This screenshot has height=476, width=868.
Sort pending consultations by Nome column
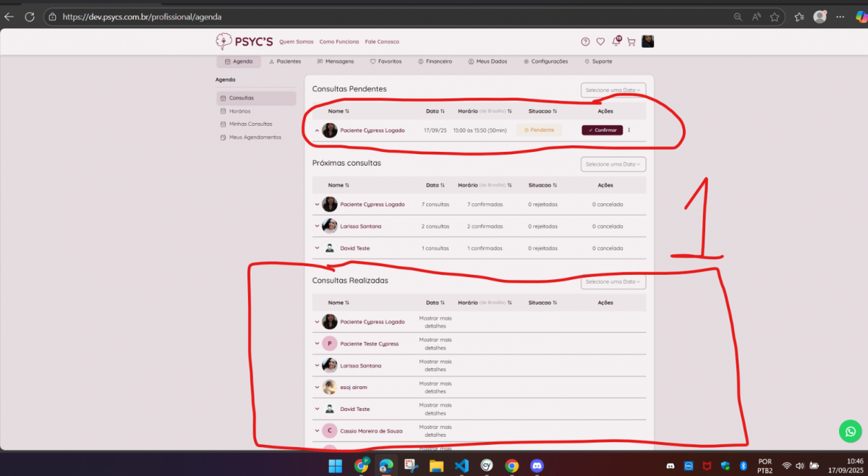[338, 111]
